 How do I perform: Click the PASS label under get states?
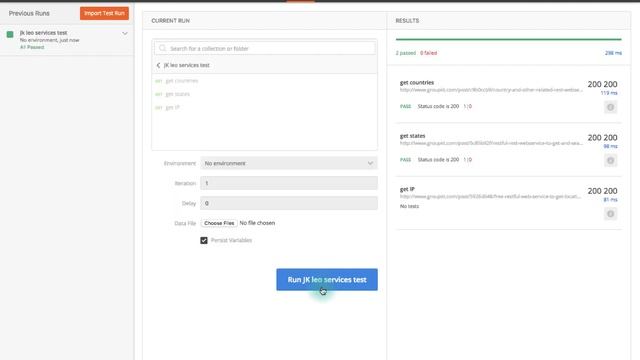tap(405, 160)
